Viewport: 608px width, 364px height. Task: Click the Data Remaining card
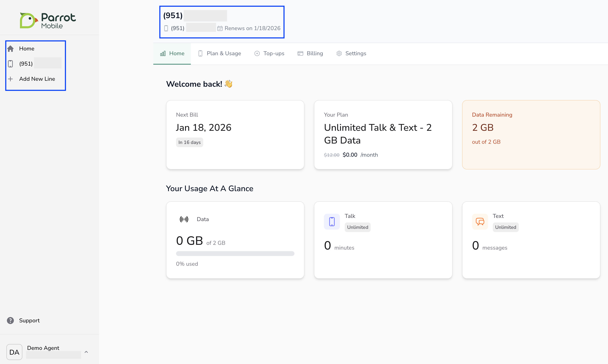[x=531, y=134]
